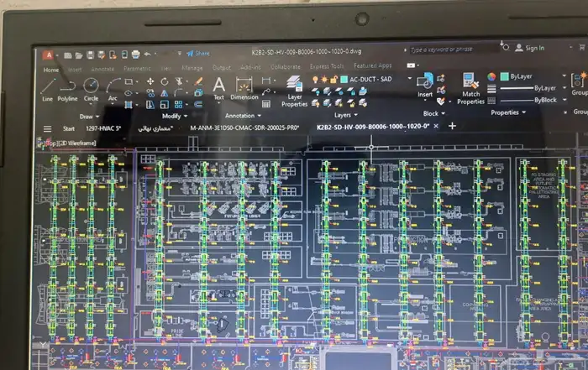Image resolution: width=588 pixels, height=370 pixels.
Task: Activate the Circle tool
Action: (90, 87)
